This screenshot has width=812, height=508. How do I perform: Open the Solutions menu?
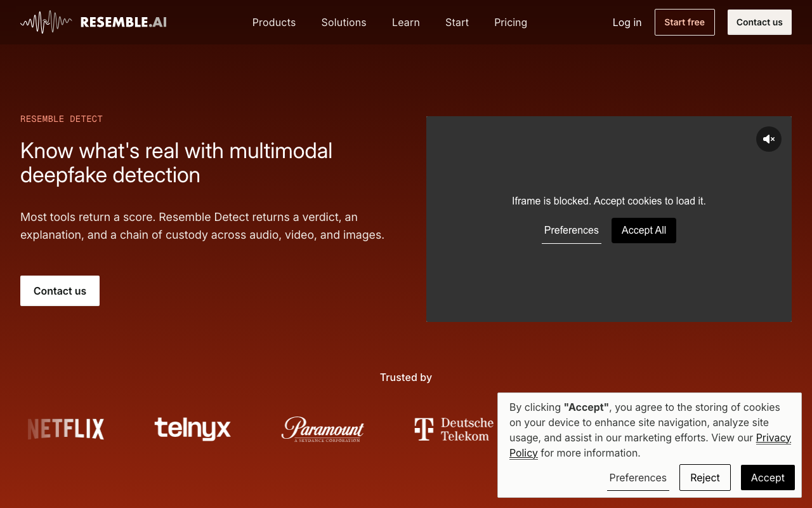click(344, 22)
